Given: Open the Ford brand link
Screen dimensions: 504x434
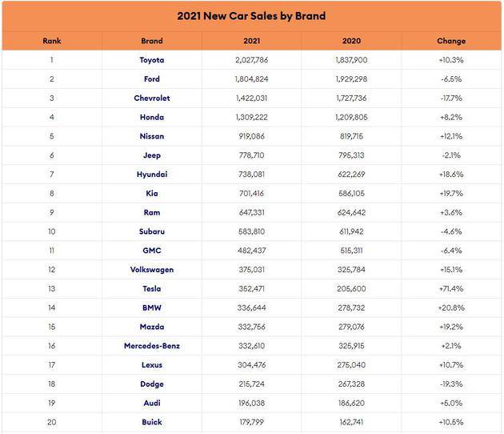Looking at the screenshot, I should coord(152,78).
